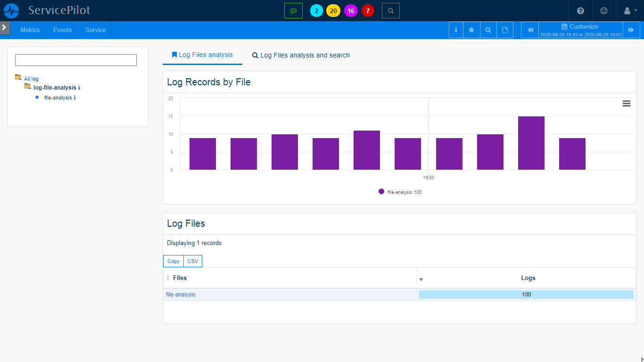This screenshot has height=362, width=644.
Task: Switch to Log Files analysis and search tab
Action: pos(301,55)
